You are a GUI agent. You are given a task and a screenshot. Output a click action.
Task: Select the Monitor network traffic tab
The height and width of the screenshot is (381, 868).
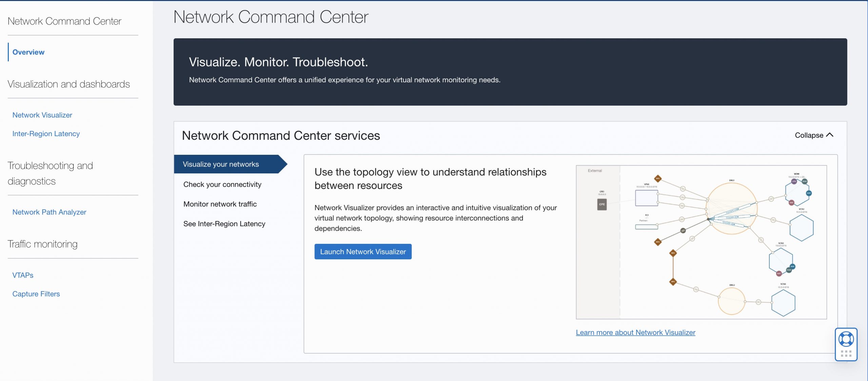coord(220,204)
